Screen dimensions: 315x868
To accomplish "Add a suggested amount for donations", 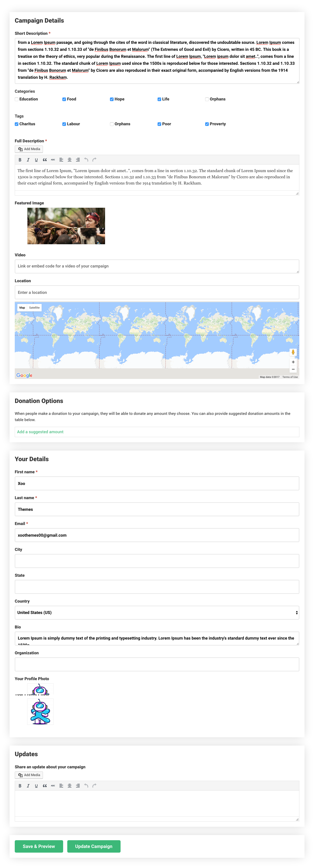I will point(40,432).
